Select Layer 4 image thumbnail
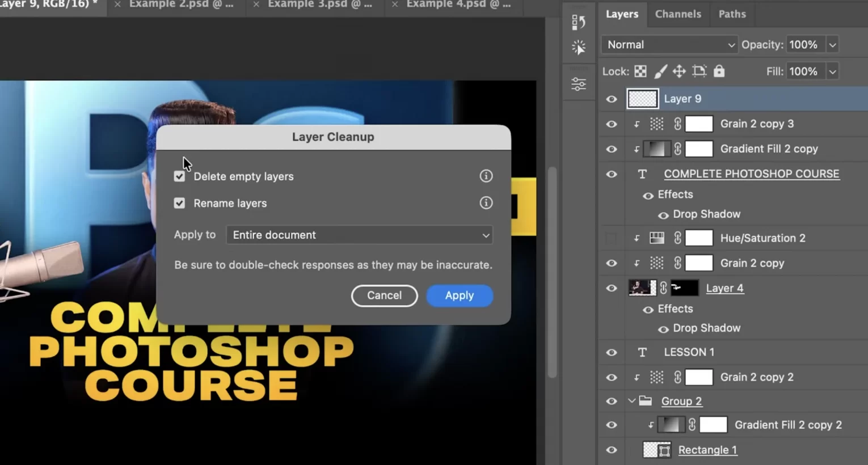Image resolution: width=868 pixels, height=465 pixels. [642, 288]
